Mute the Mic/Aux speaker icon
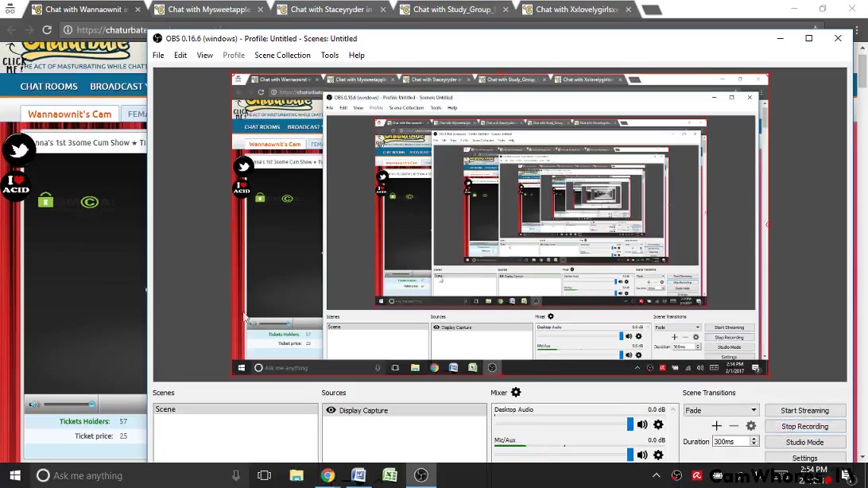Screen dimensions: 868x488 pos(642,455)
